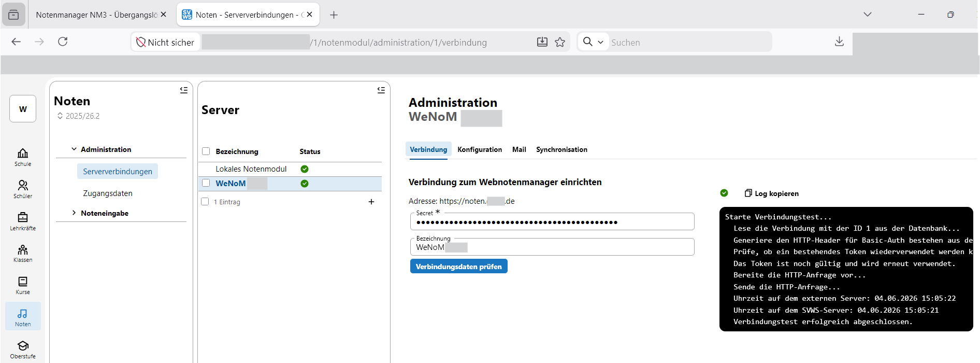Collapse the Server list panel
Viewport: 980px width, 363px height.
(x=381, y=90)
